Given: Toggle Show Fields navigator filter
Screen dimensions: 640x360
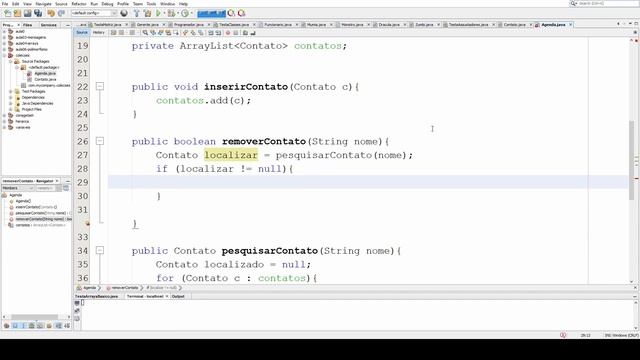Looking at the screenshot, I should 15,326.
